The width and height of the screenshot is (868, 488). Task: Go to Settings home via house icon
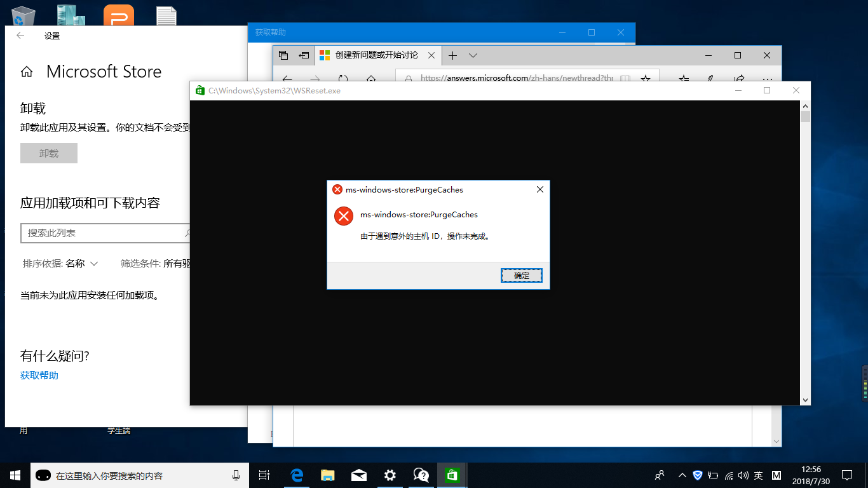27,72
